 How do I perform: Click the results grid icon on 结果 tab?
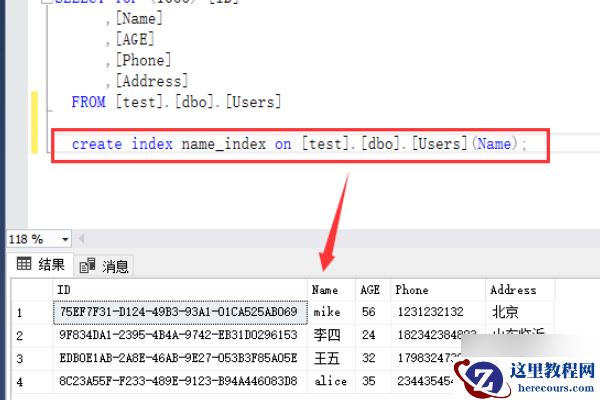coord(24,264)
